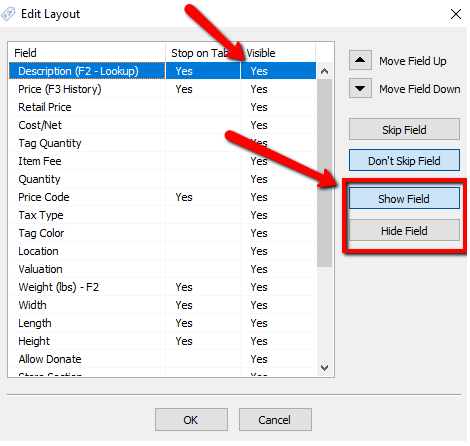Cancel the layout edits
The image size is (470, 446).
[275, 420]
